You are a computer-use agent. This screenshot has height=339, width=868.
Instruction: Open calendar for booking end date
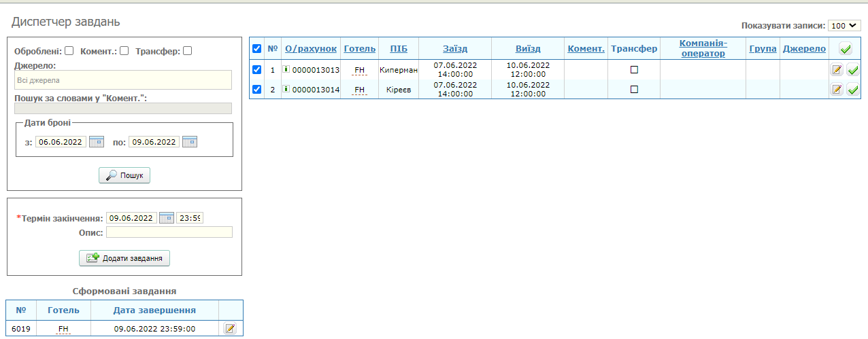tap(190, 142)
